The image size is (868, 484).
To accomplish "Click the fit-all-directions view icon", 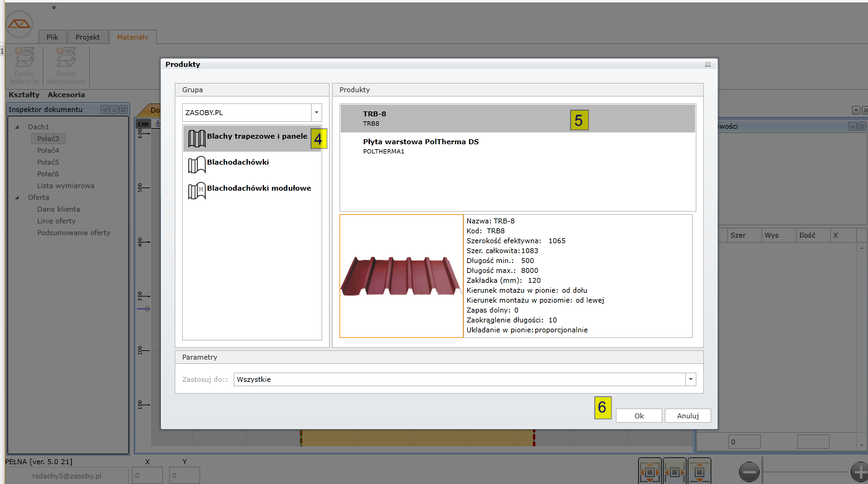I will coord(649,472).
